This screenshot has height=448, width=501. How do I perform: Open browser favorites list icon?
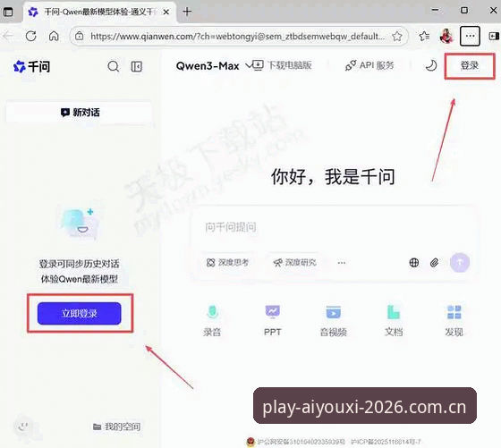pos(424,36)
